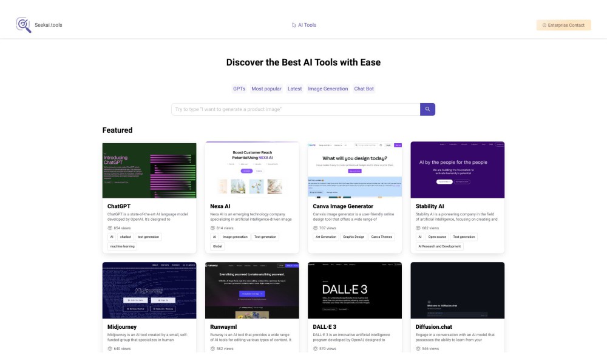
Task: Open the Diffusion.chat card thumbnail
Action: [x=458, y=291]
